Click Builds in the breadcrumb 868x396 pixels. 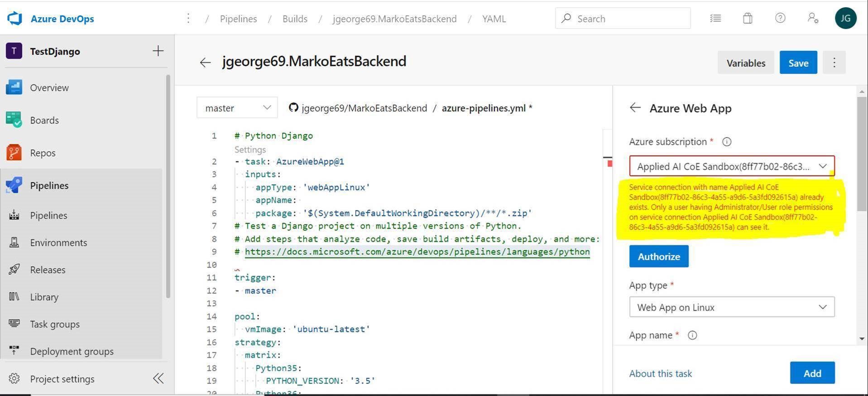(x=295, y=19)
